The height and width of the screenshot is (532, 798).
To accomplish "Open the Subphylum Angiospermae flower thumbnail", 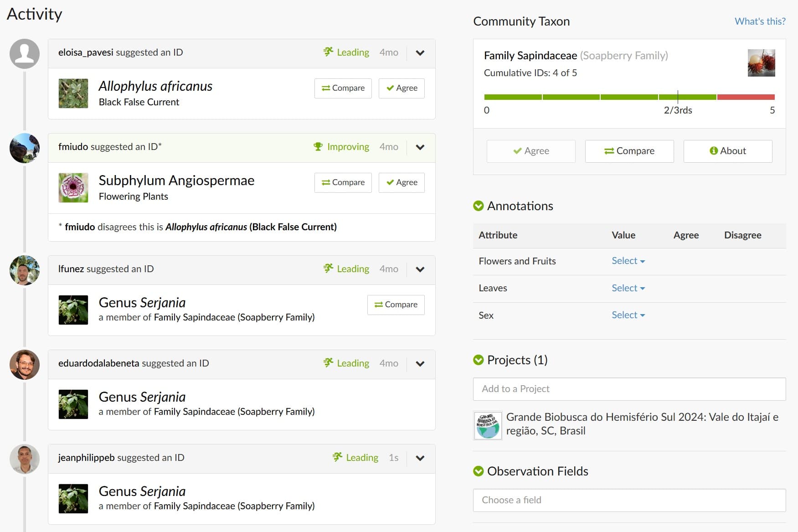I will 73,188.
